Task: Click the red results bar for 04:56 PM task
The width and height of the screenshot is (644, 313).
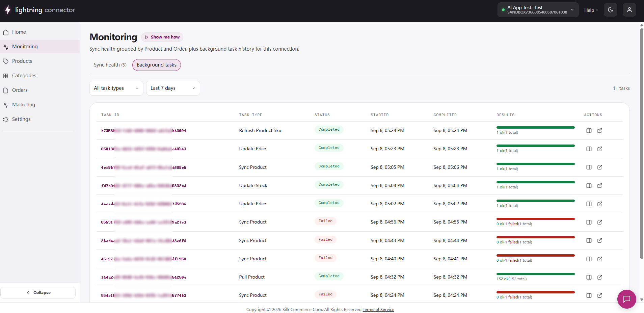Action: coord(535,219)
